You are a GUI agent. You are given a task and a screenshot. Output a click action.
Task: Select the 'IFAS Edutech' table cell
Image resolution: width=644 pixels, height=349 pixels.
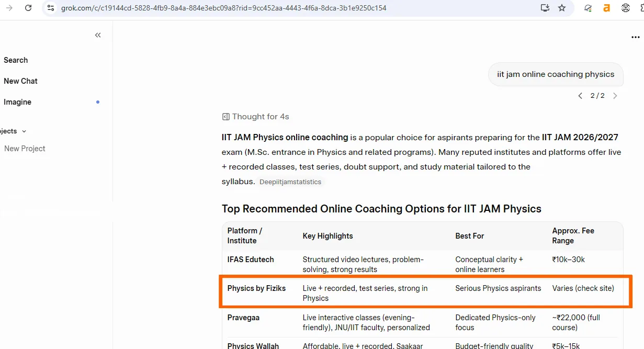click(251, 260)
